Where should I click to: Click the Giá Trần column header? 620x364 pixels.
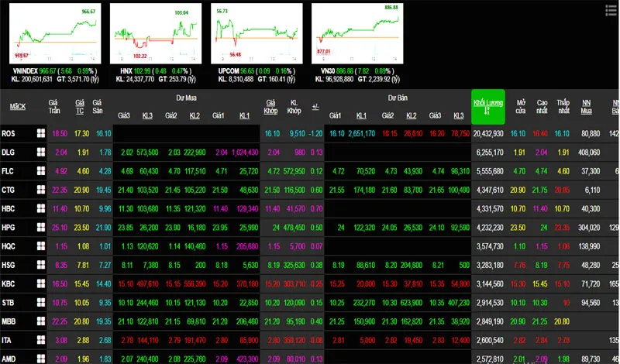[53, 107]
